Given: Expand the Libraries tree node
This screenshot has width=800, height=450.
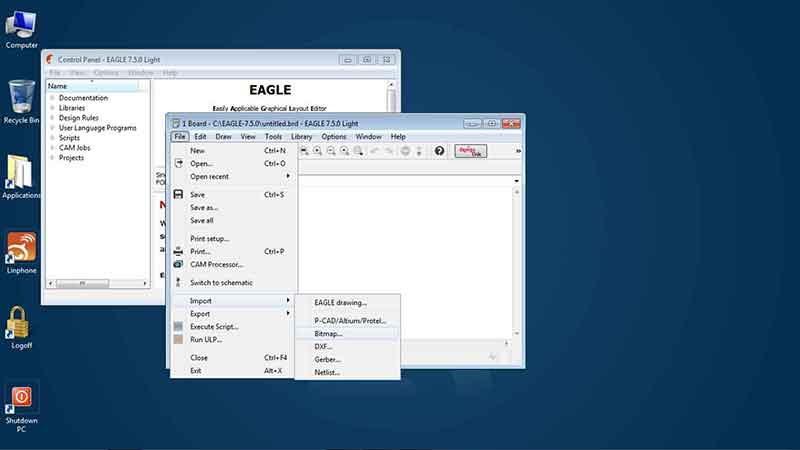Looking at the screenshot, I should 52,108.
